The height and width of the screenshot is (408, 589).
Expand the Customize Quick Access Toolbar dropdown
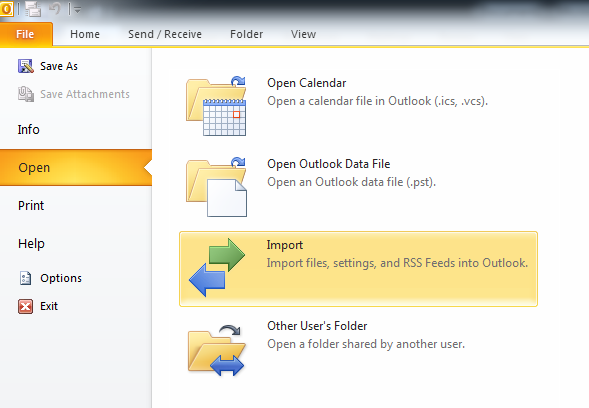tap(77, 10)
